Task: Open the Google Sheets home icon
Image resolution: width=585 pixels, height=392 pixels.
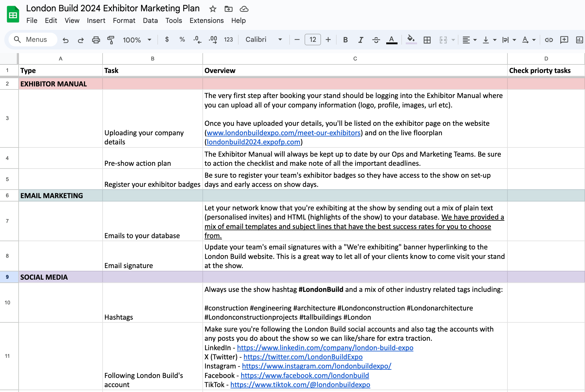Action: click(x=13, y=14)
